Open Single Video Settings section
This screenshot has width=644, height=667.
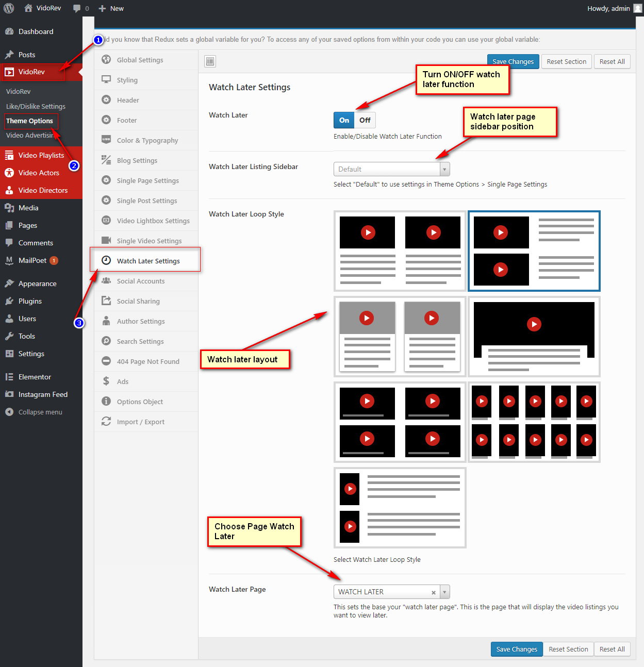(149, 241)
